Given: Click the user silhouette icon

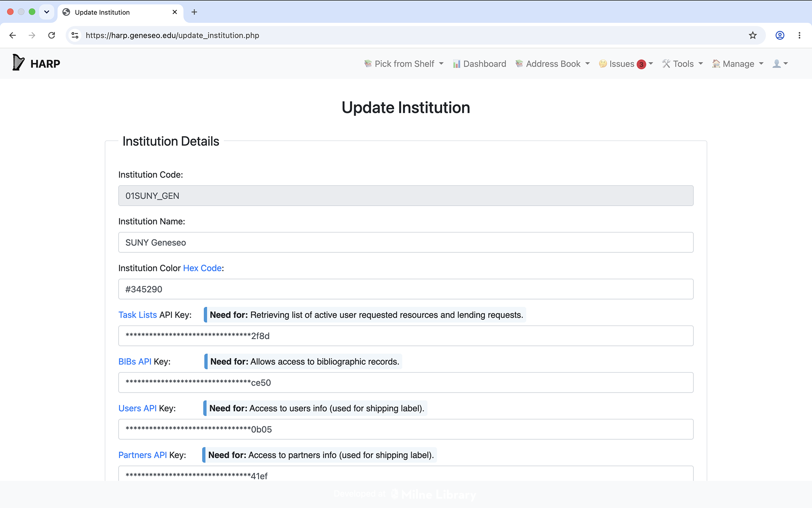Looking at the screenshot, I should pyautogui.click(x=777, y=64).
